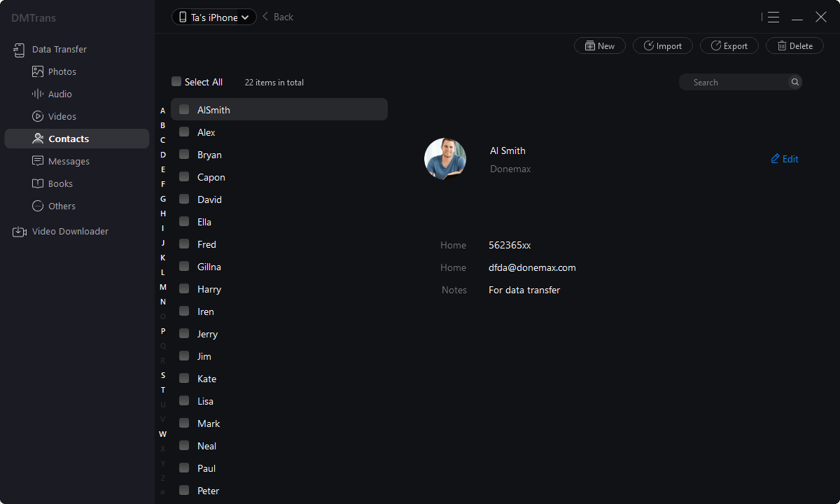Viewport: 840px width, 504px height.
Task: Check the Select All checkbox
Action: point(176,82)
